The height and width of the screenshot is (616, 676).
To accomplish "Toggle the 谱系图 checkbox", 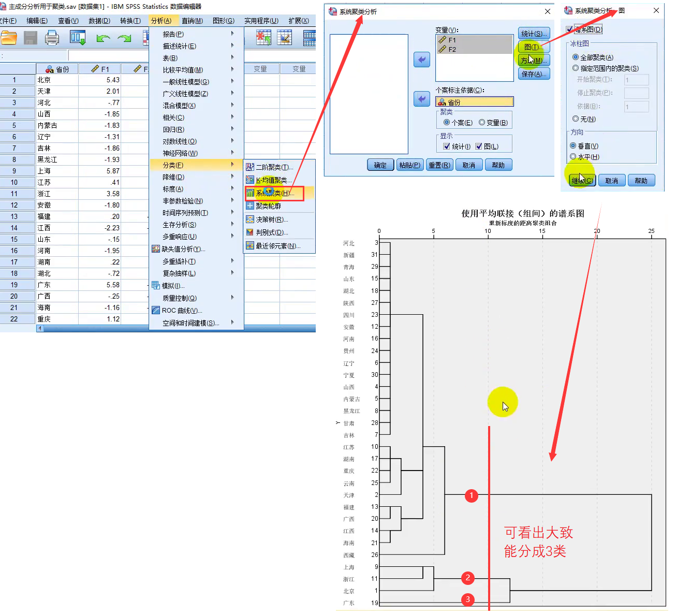I will 569,30.
